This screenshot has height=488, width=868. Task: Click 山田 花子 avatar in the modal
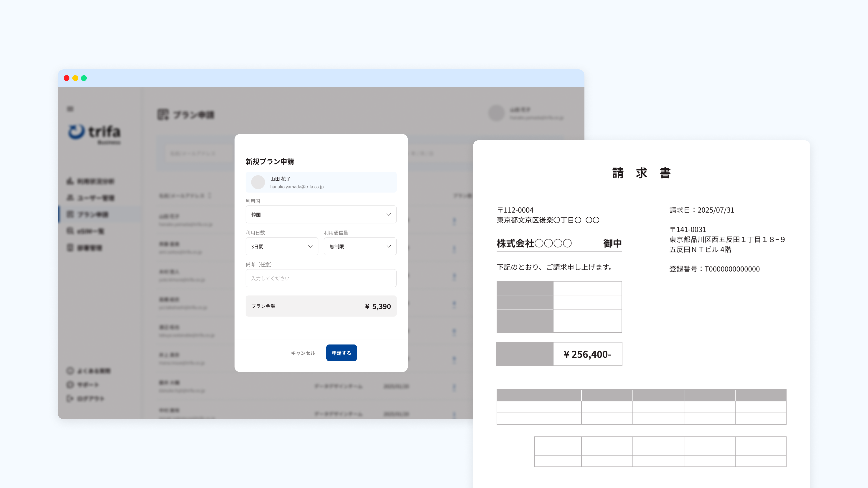258,182
